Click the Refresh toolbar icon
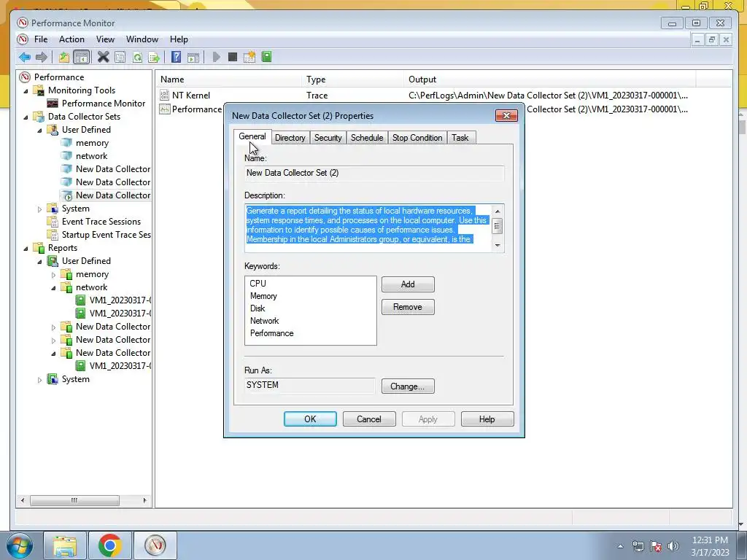The image size is (747, 560). tap(137, 57)
